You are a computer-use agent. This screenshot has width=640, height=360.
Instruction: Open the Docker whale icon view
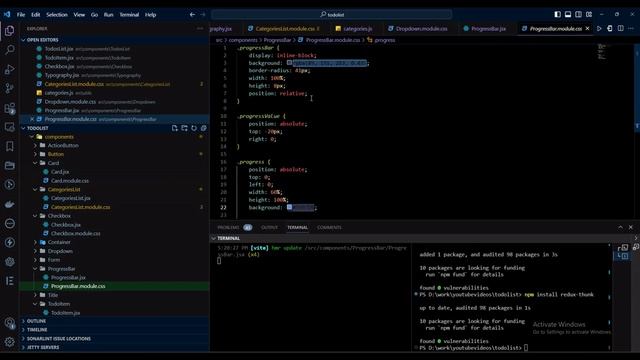(x=10, y=204)
